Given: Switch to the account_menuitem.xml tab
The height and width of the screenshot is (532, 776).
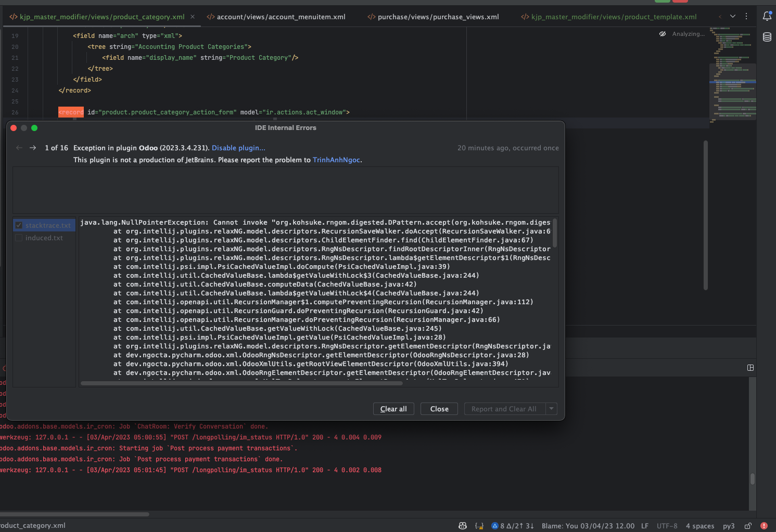Looking at the screenshot, I should 281,16.
